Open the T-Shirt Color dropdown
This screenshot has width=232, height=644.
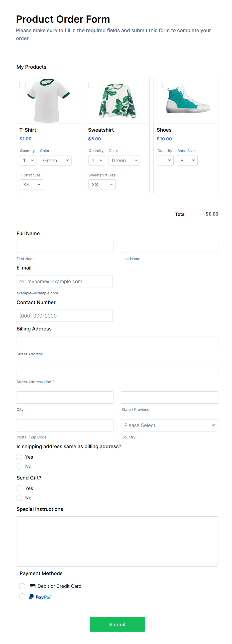pos(55,160)
